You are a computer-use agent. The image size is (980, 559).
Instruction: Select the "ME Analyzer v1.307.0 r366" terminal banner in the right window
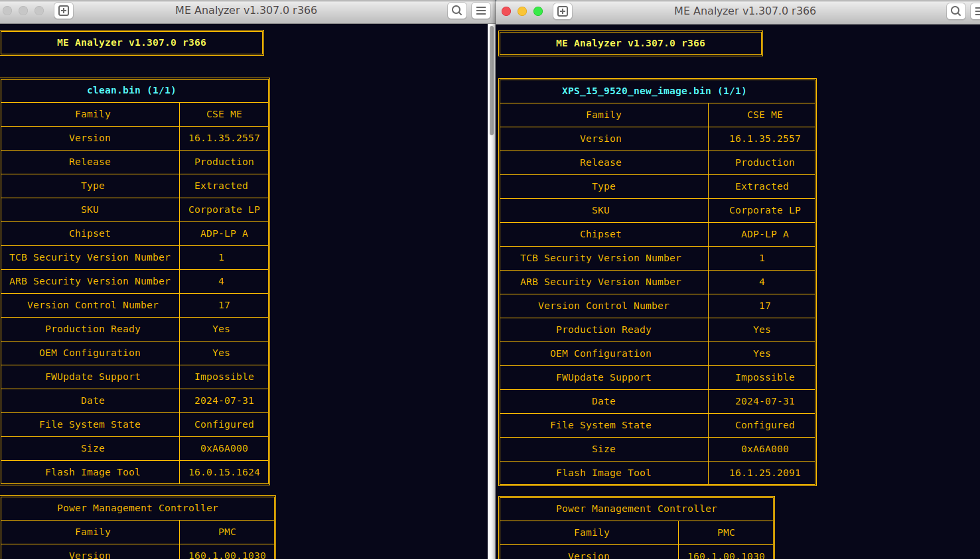pyautogui.click(x=630, y=43)
